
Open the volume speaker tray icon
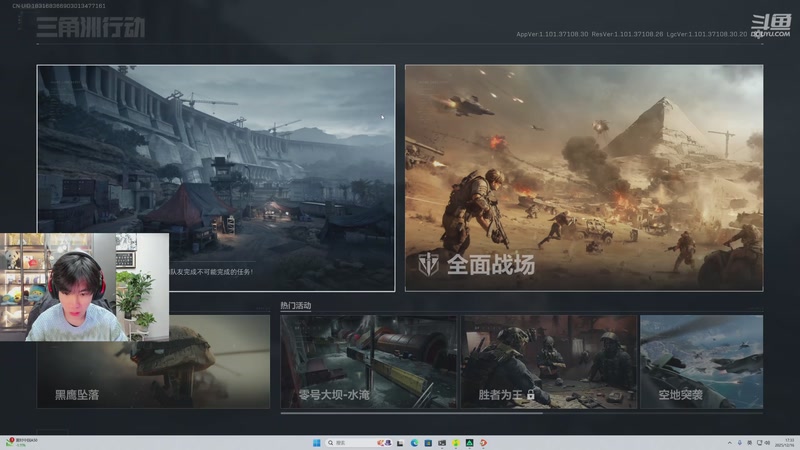(x=767, y=443)
